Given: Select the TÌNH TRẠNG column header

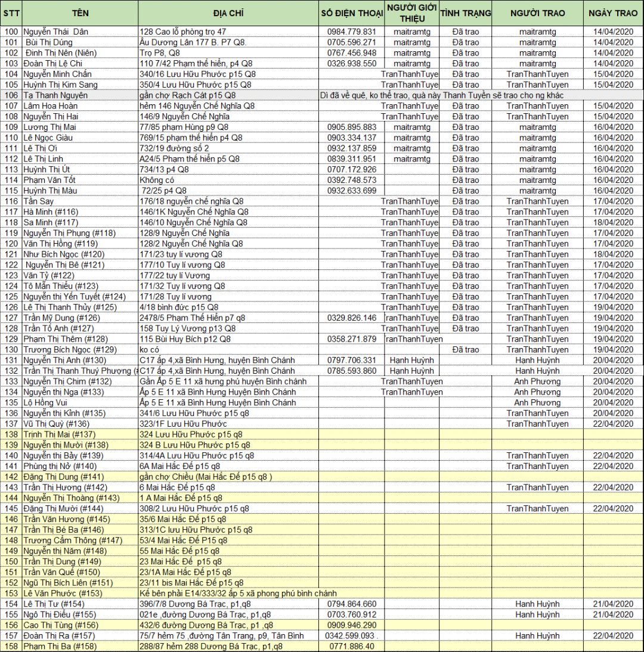Looking at the screenshot, I should pyautogui.click(x=465, y=13).
